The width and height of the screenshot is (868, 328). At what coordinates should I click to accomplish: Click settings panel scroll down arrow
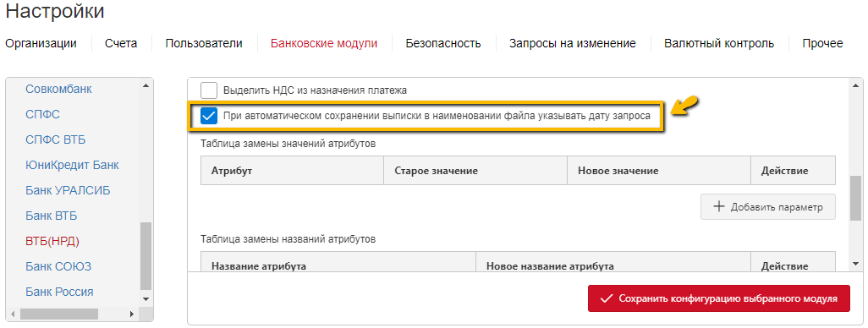856,263
